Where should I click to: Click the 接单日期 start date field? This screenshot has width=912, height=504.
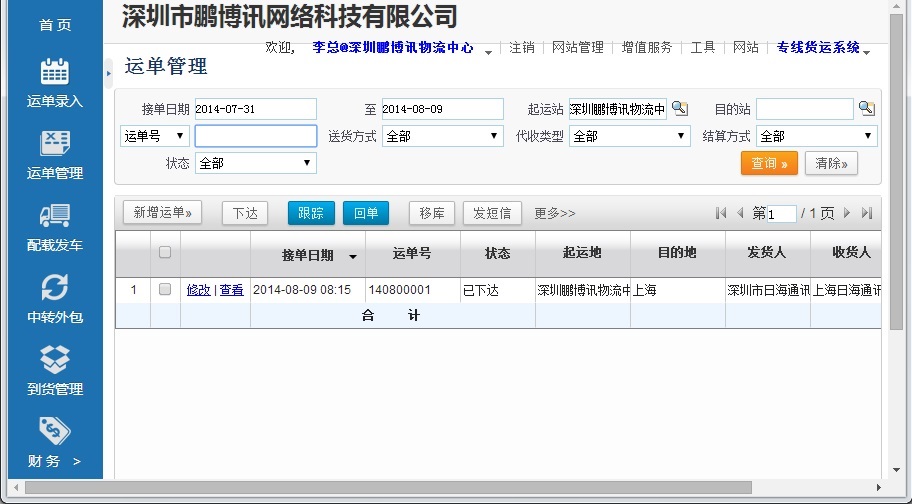(x=256, y=109)
